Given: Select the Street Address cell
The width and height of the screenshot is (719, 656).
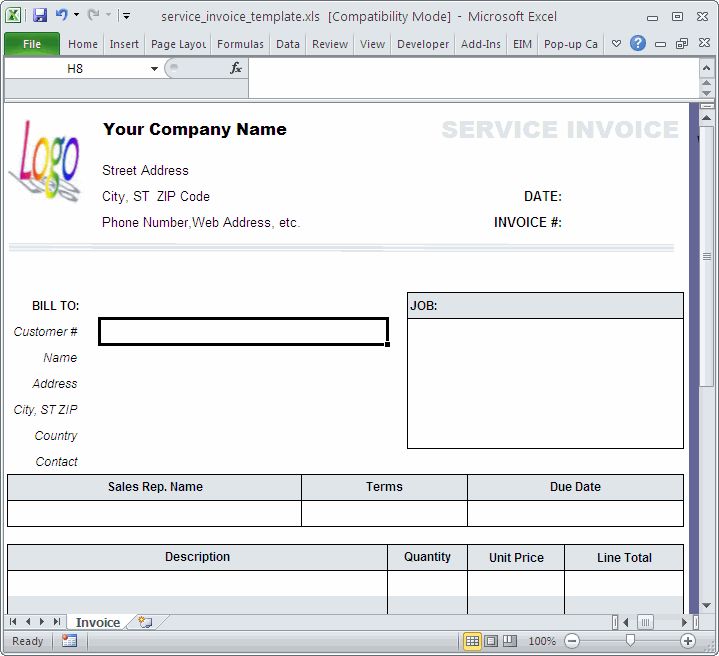Looking at the screenshot, I should [145, 171].
